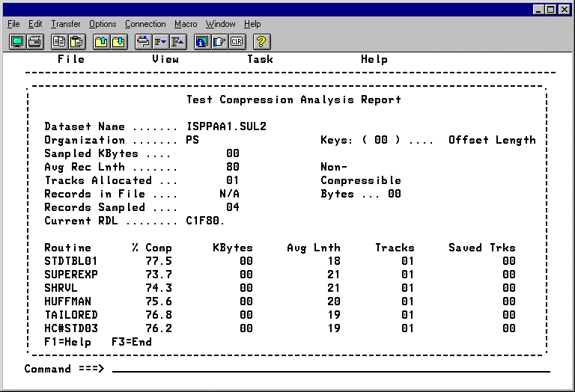Open the Macro menu
This screenshot has width=575, height=392.
tap(186, 24)
